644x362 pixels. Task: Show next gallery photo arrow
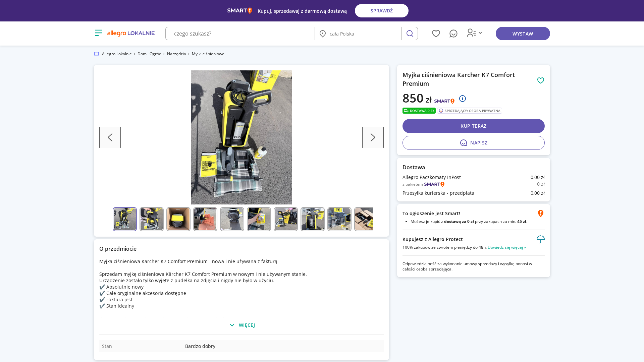tap(373, 137)
